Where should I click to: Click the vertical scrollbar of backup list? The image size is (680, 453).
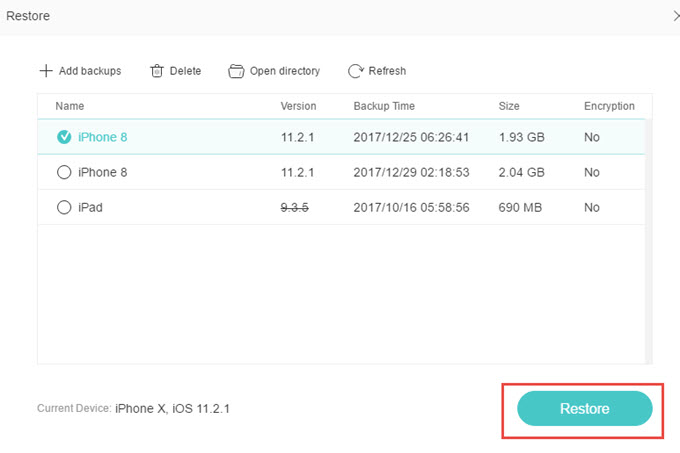click(x=648, y=240)
